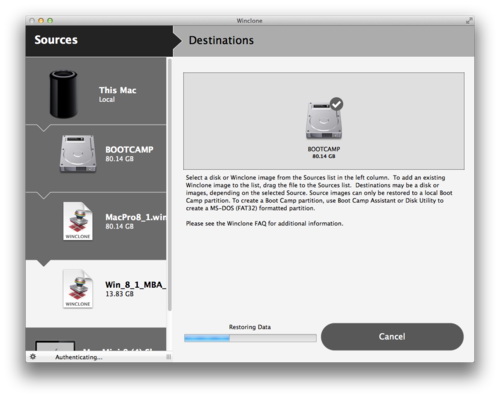The width and height of the screenshot is (500, 398).
Task: Choose the Win_8_1_MBA Winclone image icon
Action: [x=78, y=289]
